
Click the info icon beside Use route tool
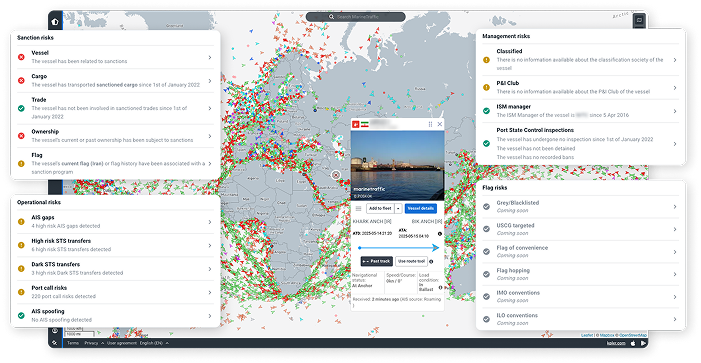point(431,262)
